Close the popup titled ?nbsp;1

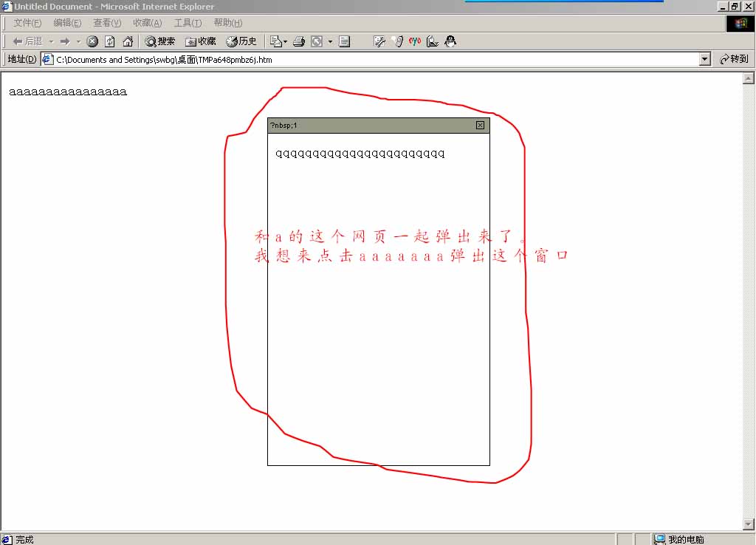tap(480, 126)
